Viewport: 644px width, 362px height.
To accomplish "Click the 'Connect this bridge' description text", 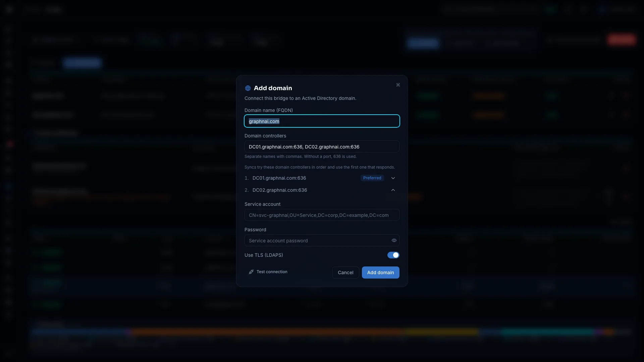I will (x=300, y=98).
